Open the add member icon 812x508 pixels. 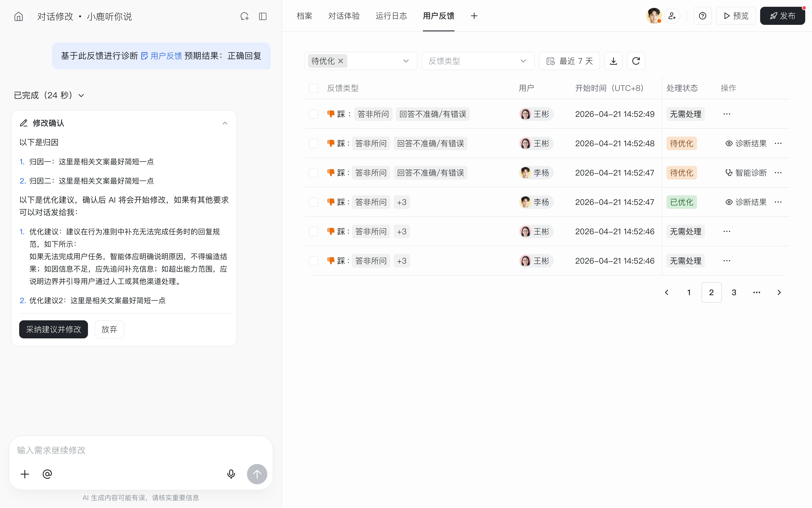coord(672,16)
